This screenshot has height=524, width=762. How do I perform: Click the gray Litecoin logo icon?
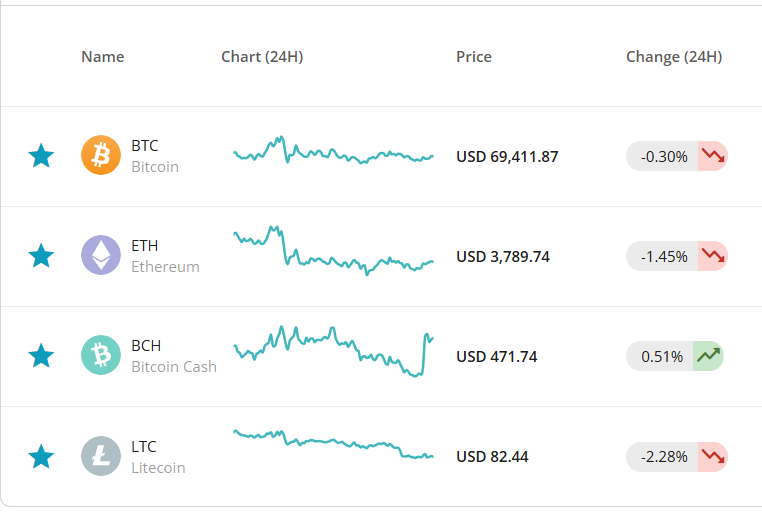pos(101,456)
